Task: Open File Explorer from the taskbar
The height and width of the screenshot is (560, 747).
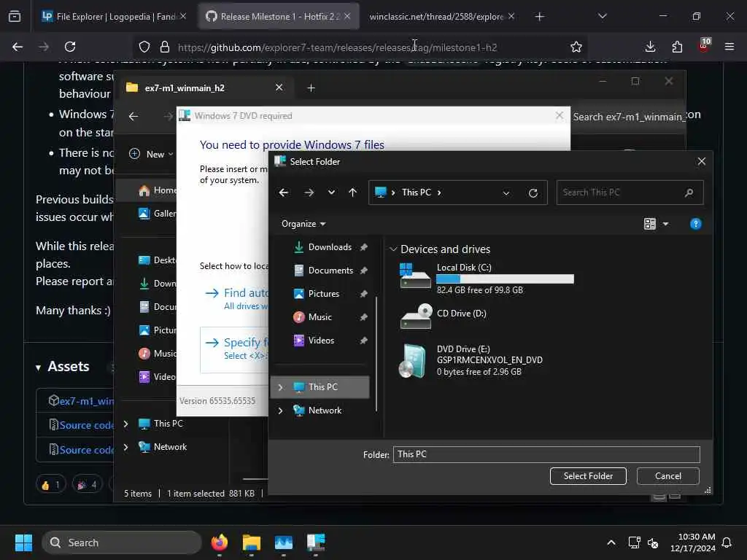Action: 252,542
